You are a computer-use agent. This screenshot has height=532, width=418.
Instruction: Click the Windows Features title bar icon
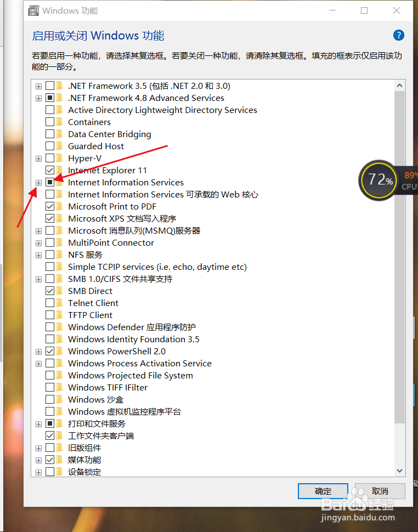33,11
